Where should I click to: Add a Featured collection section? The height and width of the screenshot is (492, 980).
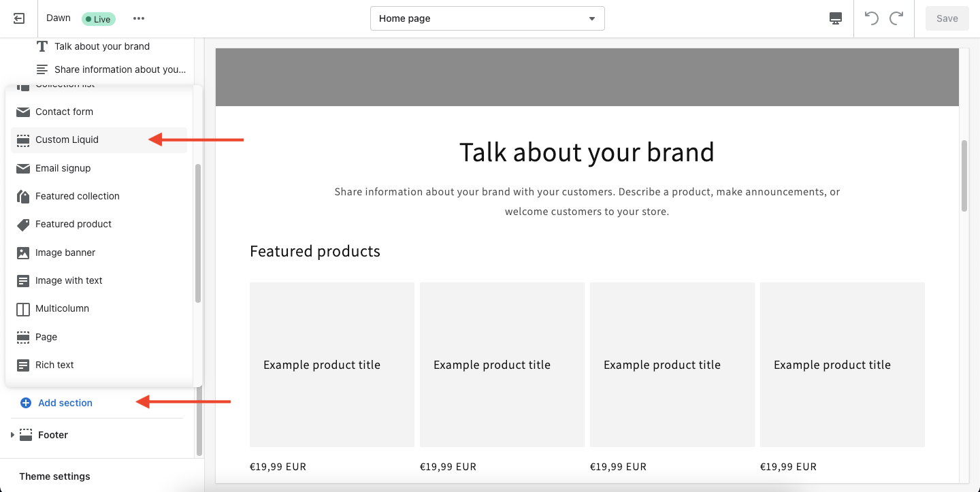99,196
